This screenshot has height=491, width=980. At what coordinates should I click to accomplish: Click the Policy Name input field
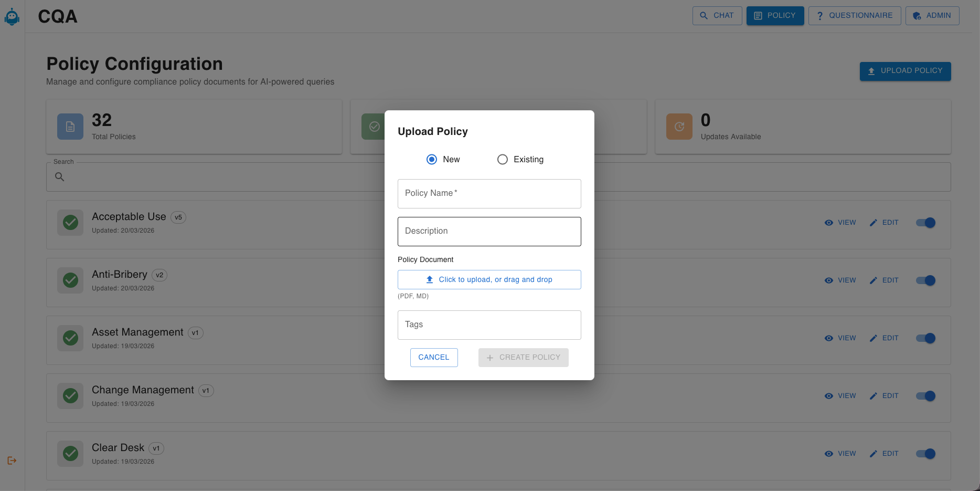[489, 193]
